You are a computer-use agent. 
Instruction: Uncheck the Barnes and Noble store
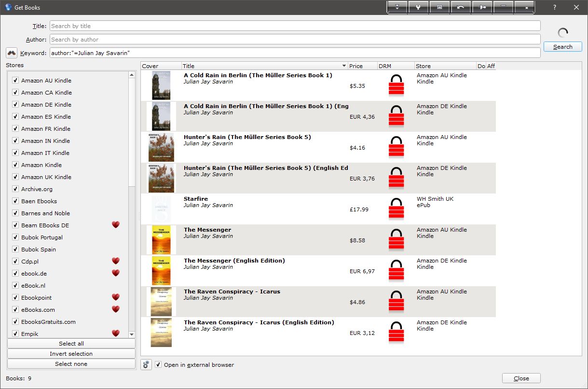15,213
